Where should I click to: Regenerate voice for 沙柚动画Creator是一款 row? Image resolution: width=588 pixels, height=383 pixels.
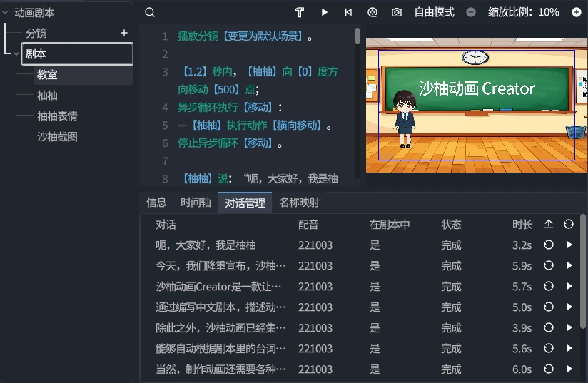tap(549, 286)
